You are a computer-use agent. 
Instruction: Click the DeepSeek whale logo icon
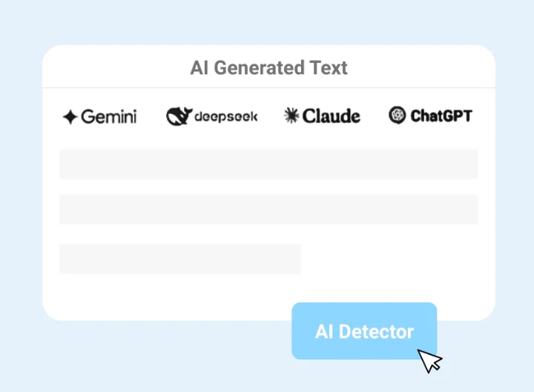[178, 116]
